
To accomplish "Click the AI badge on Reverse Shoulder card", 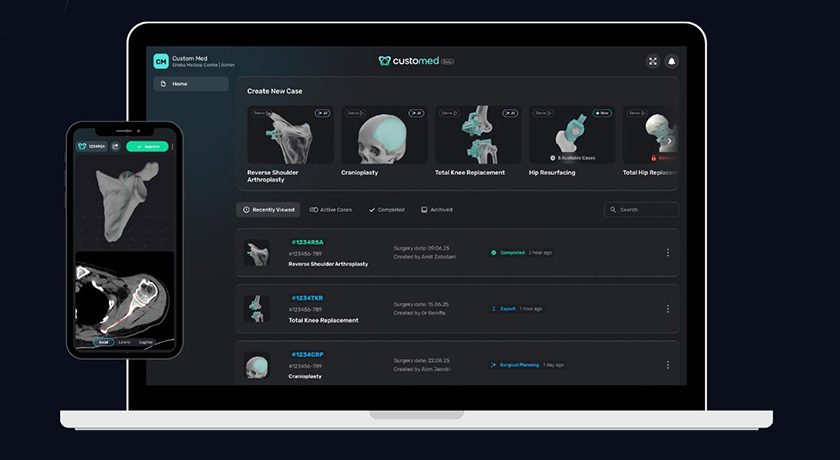I will pyautogui.click(x=322, y=113).
